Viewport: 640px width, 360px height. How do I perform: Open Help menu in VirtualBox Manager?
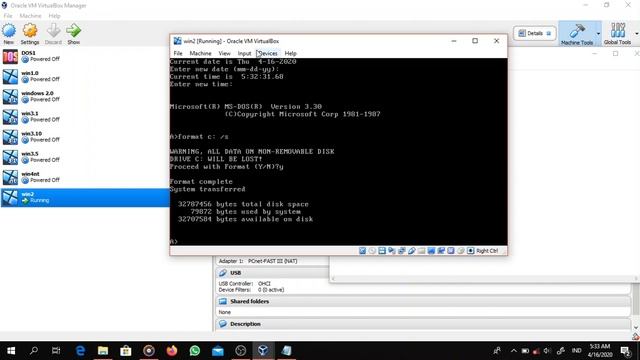click(x=54, y=16)
